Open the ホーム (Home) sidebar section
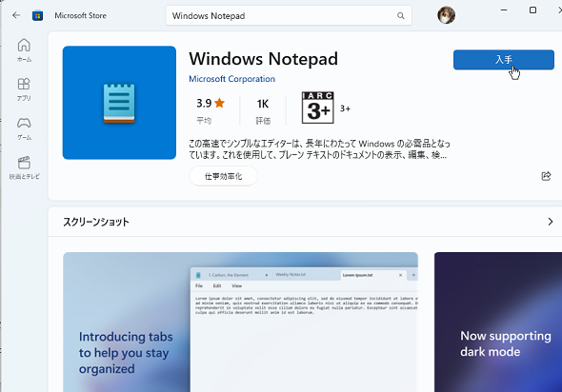The image size is (562, 392). coord(24,49)
